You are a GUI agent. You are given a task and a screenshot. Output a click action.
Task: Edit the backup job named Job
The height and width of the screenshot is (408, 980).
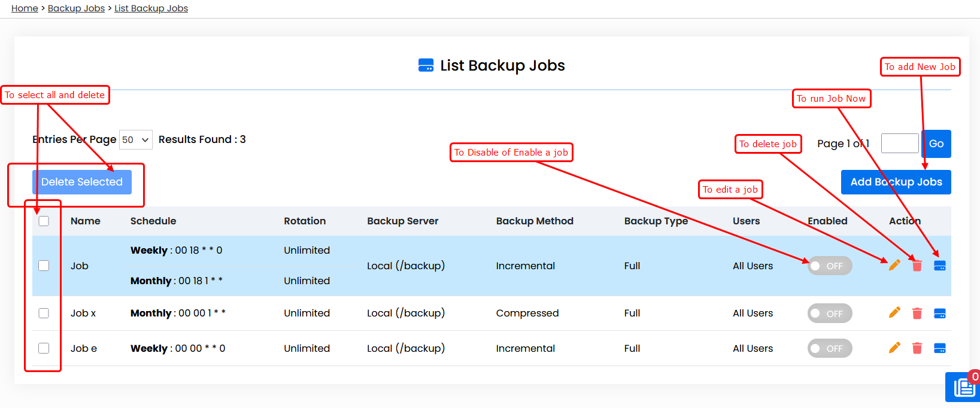894,265
